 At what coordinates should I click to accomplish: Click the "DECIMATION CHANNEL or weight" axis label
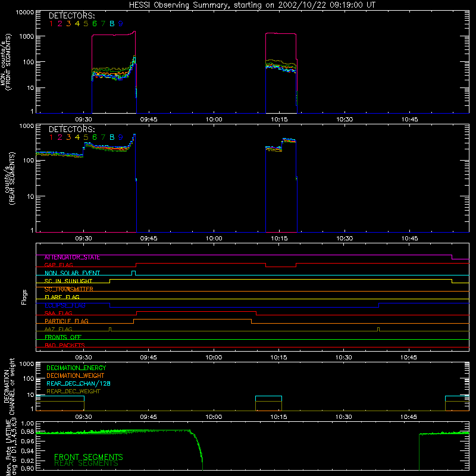tap(8, 386)
